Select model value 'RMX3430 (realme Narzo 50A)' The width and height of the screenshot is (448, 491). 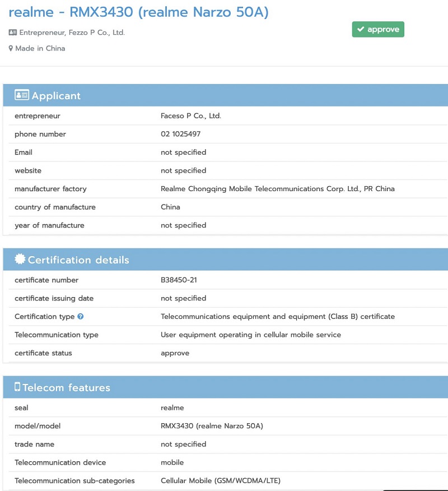click(x=212, y=426)
